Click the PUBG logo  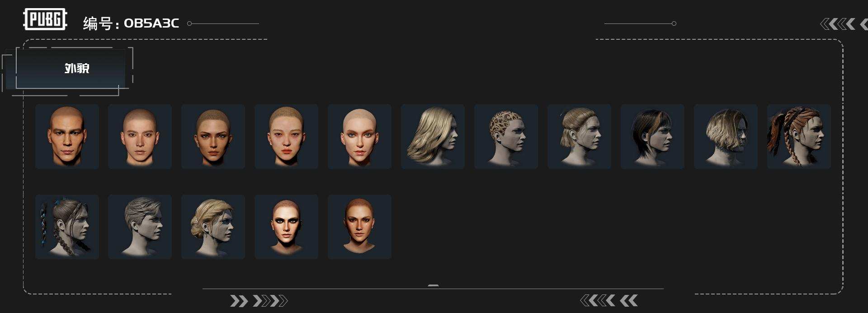pyautogui.click(x=45, y=19)
